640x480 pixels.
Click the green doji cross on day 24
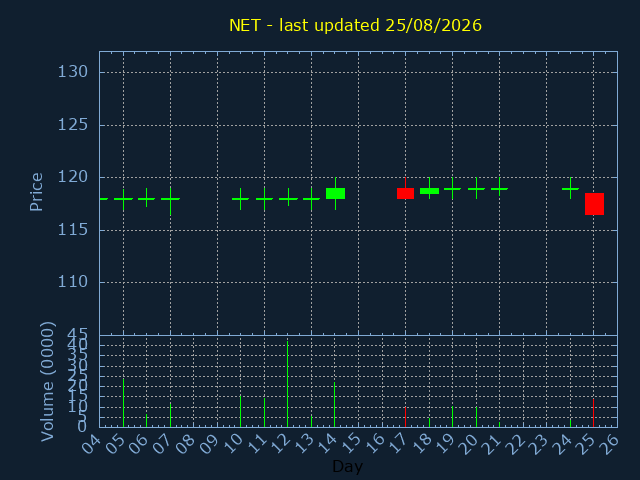coord(570,189)
